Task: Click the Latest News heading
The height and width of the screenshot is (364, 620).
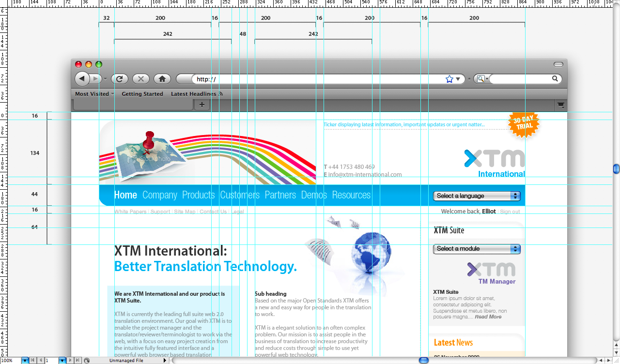Action: tap(453, 342)
